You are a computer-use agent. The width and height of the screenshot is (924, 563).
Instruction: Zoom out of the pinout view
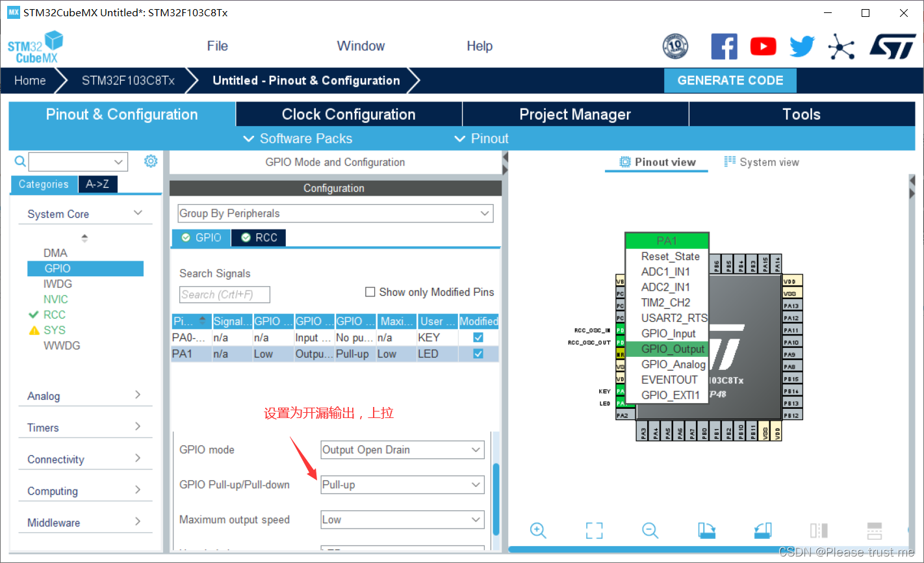(650, 530)
